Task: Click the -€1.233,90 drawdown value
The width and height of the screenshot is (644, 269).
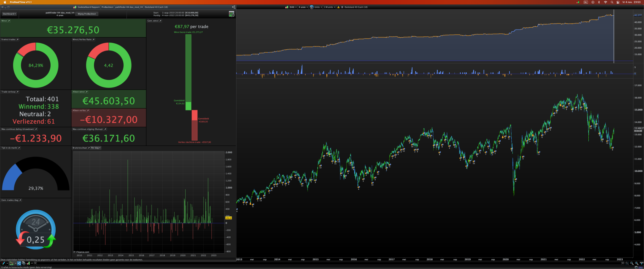Action: coord(36,138)
